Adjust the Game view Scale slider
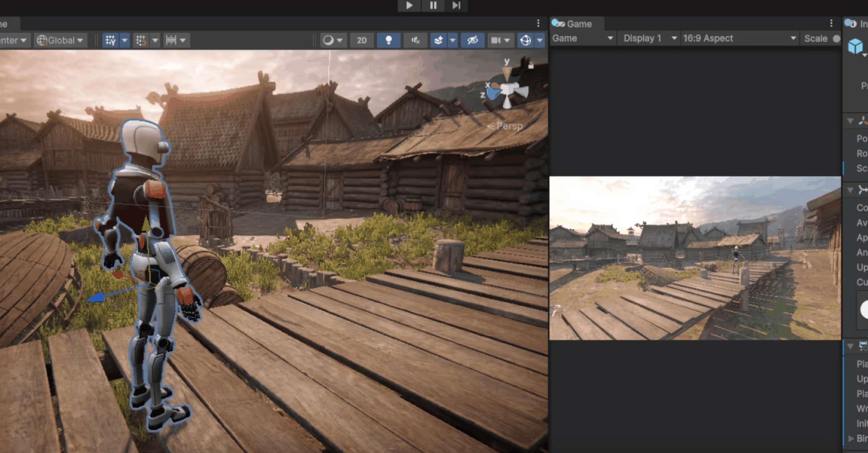The image size is (868, 453). 837,39
